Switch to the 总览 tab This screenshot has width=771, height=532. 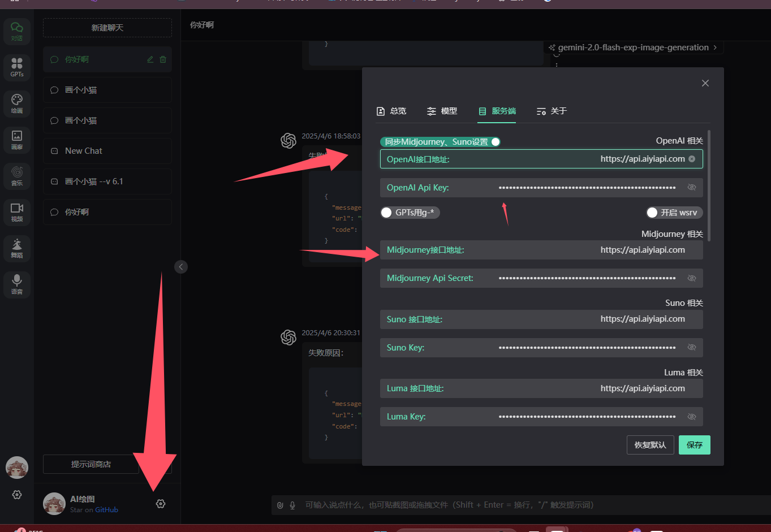point(391,111)
